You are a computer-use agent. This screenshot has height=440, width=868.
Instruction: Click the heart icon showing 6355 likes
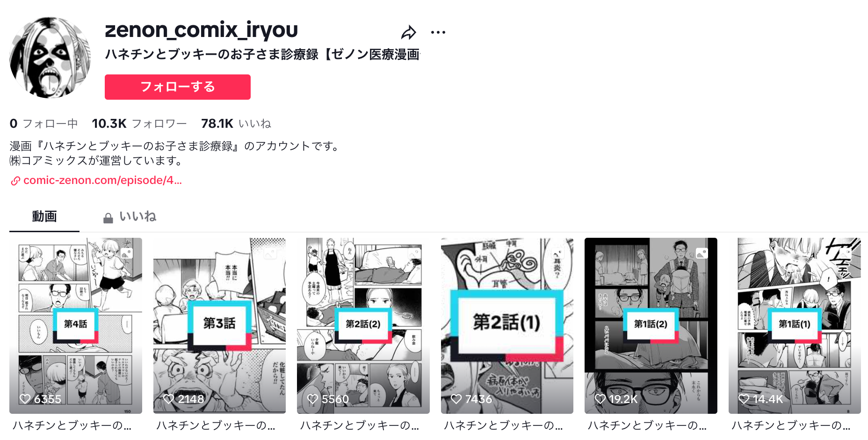coord(25,399)
